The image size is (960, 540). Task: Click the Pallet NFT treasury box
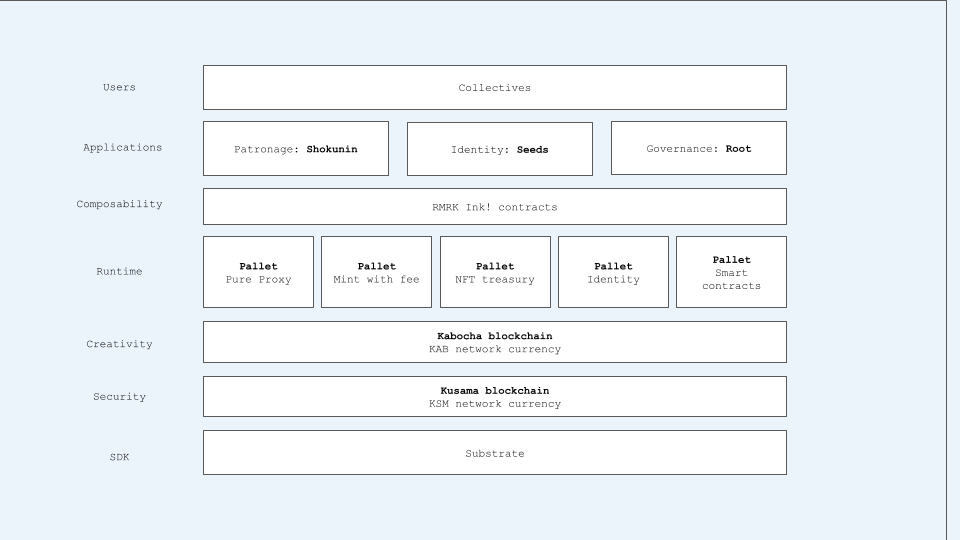pyautogui.click(x=495, y=272)
